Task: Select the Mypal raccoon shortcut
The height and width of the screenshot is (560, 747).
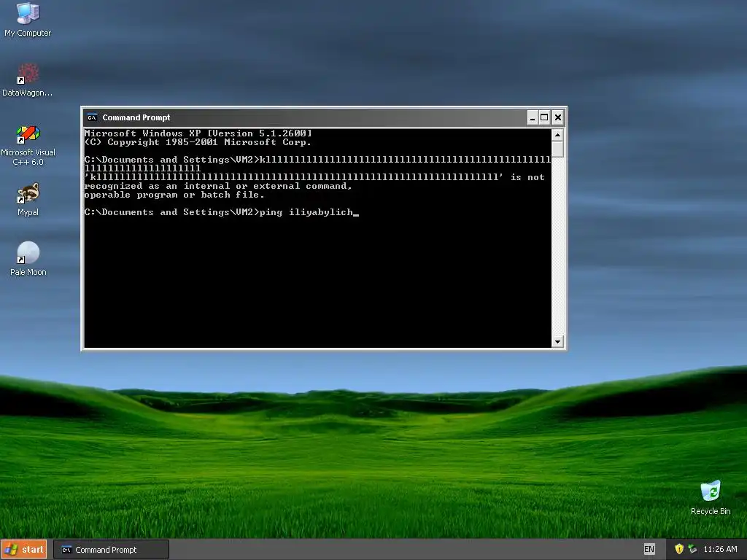Action: point(28,200)
